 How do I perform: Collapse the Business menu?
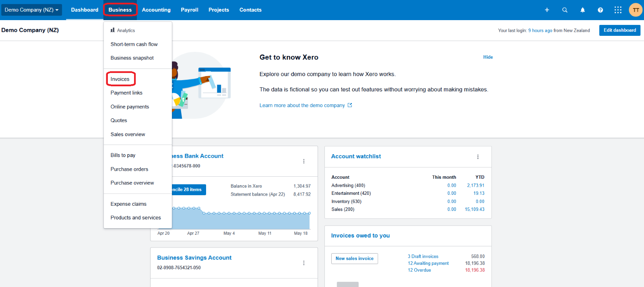pyautogui.click(x=120, y=10)
